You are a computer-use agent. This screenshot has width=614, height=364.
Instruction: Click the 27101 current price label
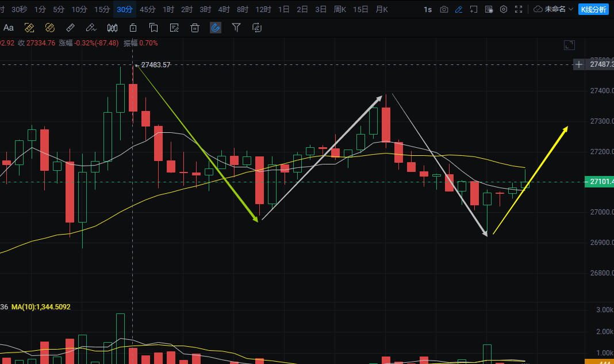(x=599, y=182)
